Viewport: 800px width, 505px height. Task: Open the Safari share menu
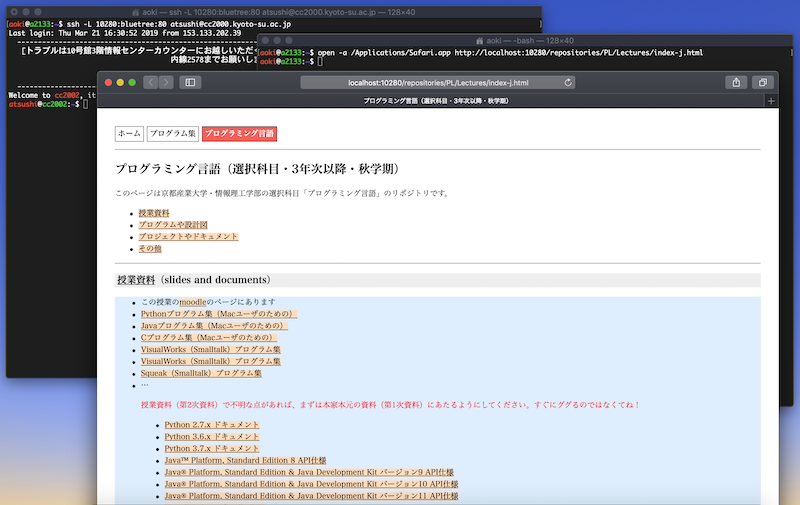(736, 82)
